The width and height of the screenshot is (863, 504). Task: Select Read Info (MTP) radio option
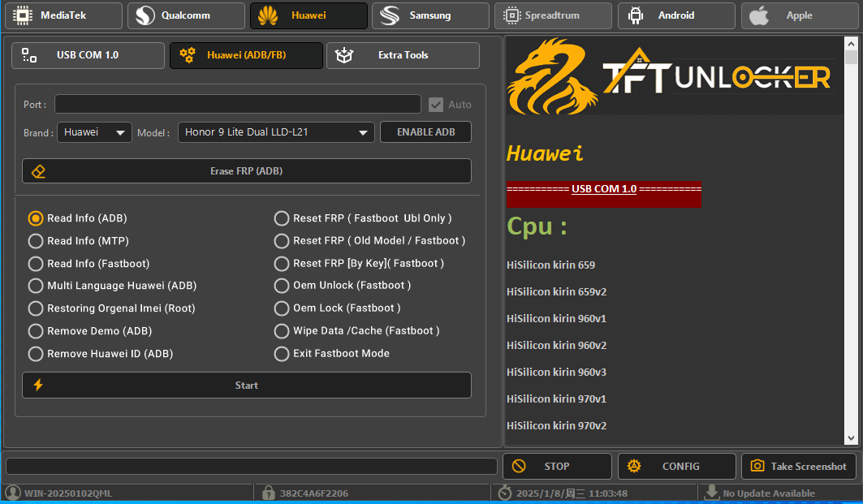79,241
